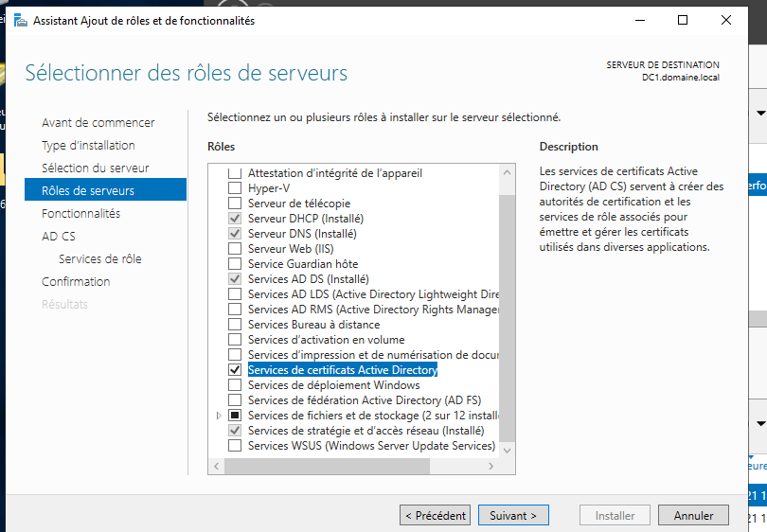
Task: Enable the Serveur Web (IIS) role
Action: 235,249
